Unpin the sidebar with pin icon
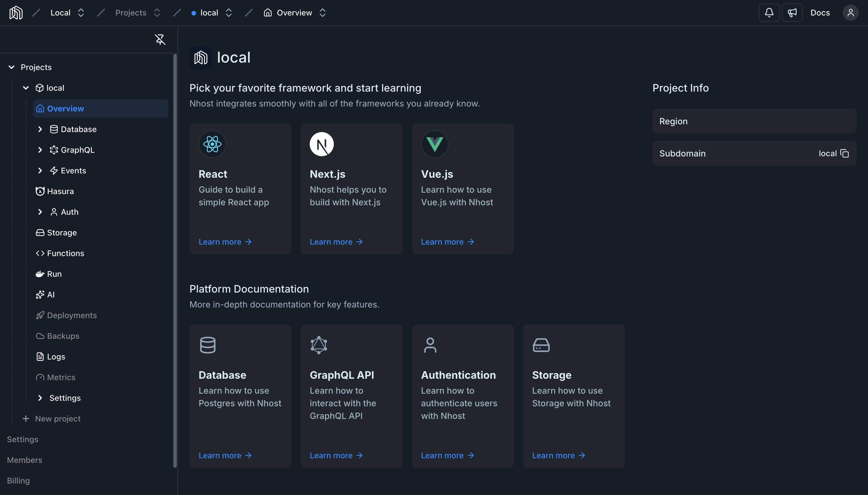 [x=160, y=39]
